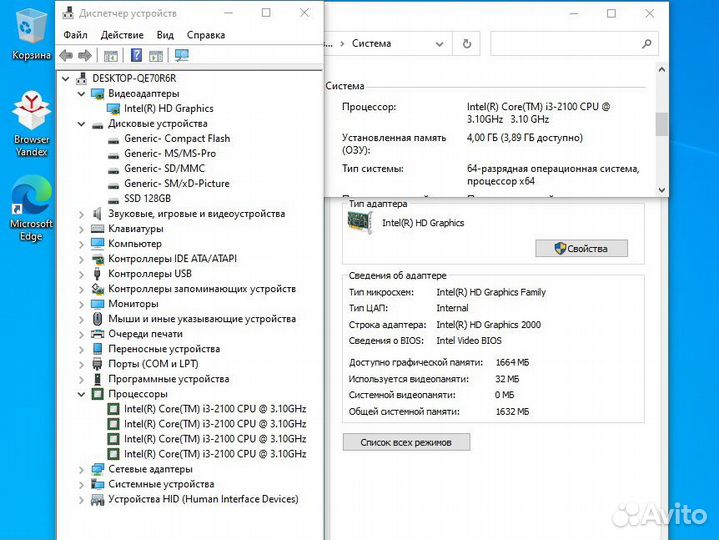Image resolution: width=719 pixels, height=540 pixels.
Task: Select Generic- SM/xD-Picture device
Action: pos(177,184)
